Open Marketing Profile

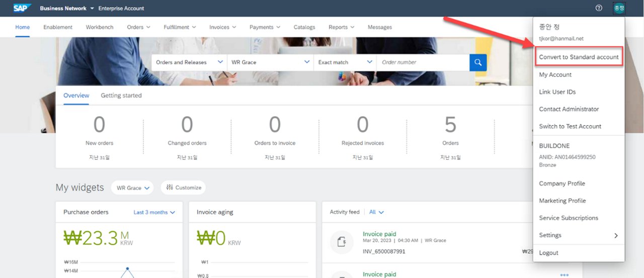coord(562,201)
